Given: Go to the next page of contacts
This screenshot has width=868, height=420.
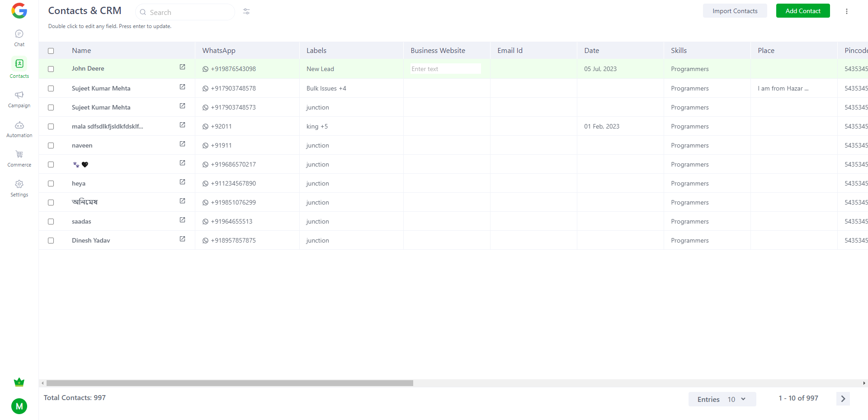Looking at the screenshot, I should pyautogui.click(x=843, y=399).
